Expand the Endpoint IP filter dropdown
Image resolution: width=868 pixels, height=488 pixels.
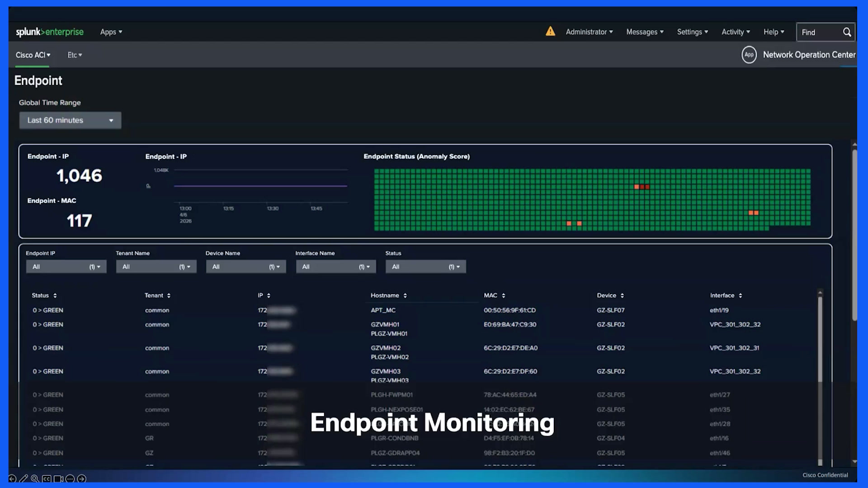pos(66,267)
